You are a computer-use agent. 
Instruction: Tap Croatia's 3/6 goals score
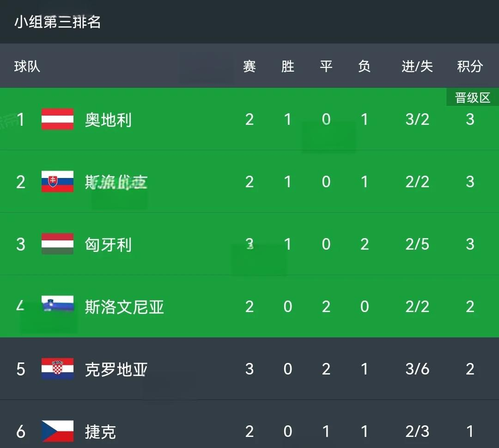click(417, 369)
